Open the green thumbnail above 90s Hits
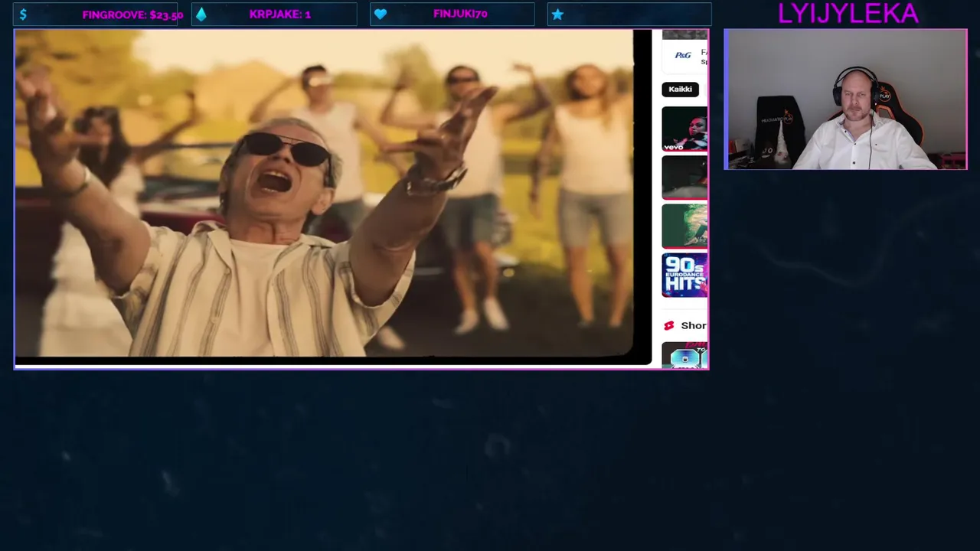This screenshot has width=980, height=551. (x=684, y=227)
